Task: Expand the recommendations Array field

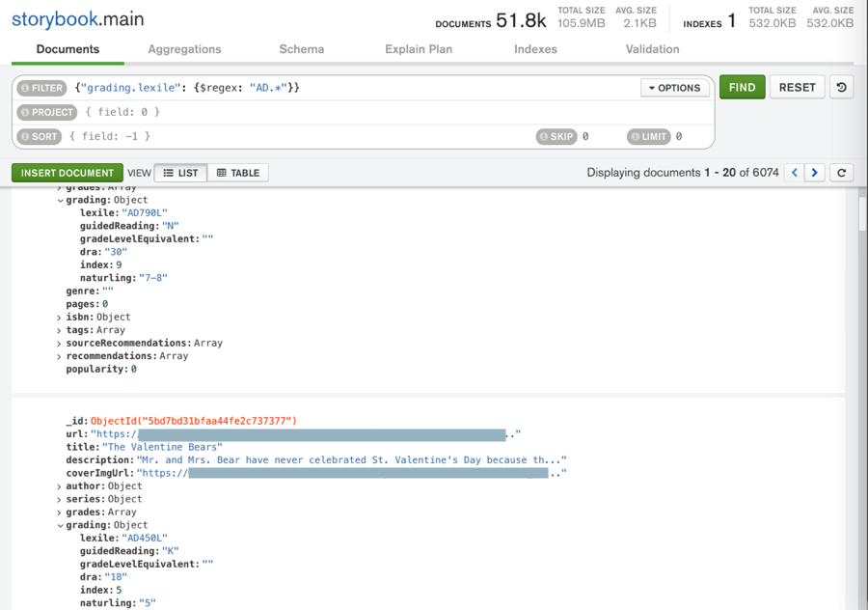Action: (59, 357)
